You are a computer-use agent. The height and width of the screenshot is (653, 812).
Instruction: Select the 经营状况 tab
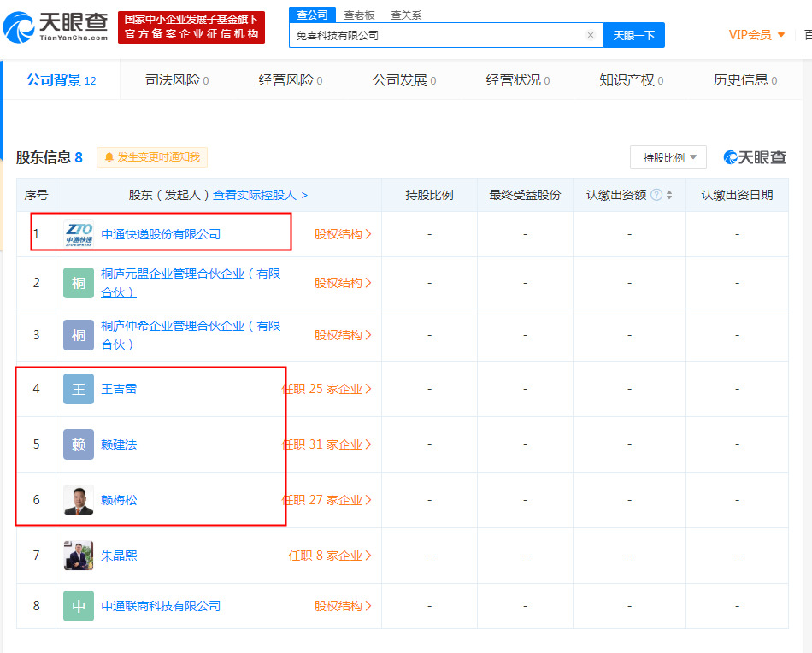[517, 79]
